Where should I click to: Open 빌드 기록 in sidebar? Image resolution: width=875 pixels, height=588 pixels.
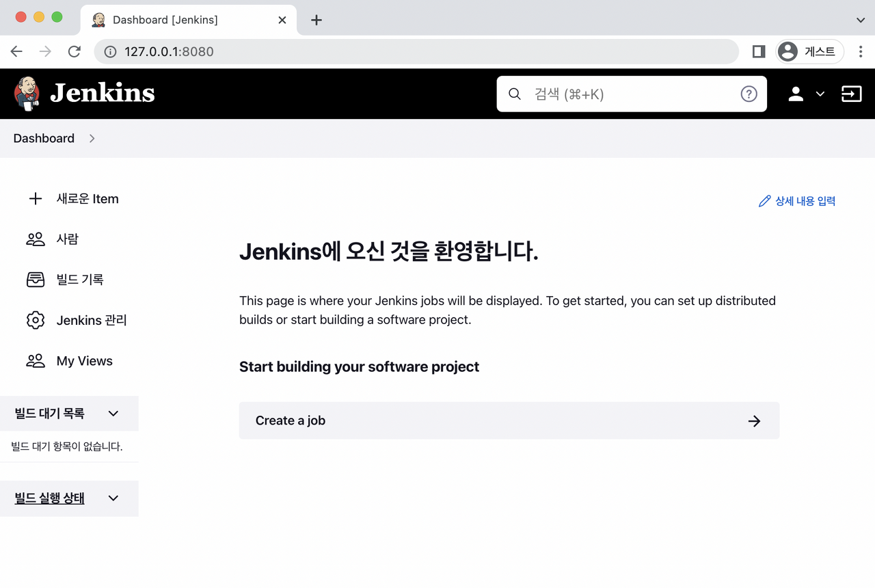point(80,280)
